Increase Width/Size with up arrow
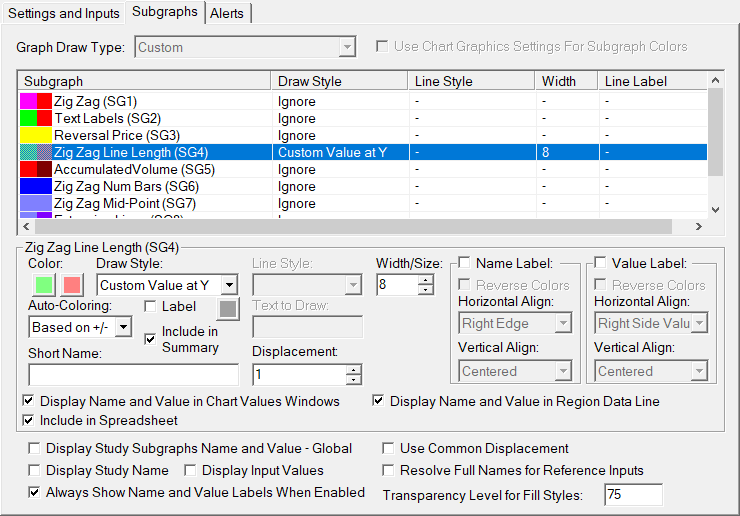This screenshot has width=740, height=516. 426,280
